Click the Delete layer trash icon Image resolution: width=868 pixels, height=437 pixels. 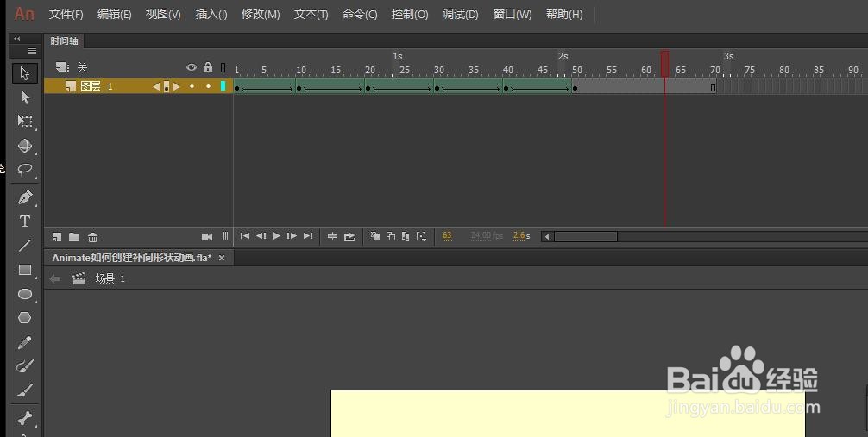point(92,237)
